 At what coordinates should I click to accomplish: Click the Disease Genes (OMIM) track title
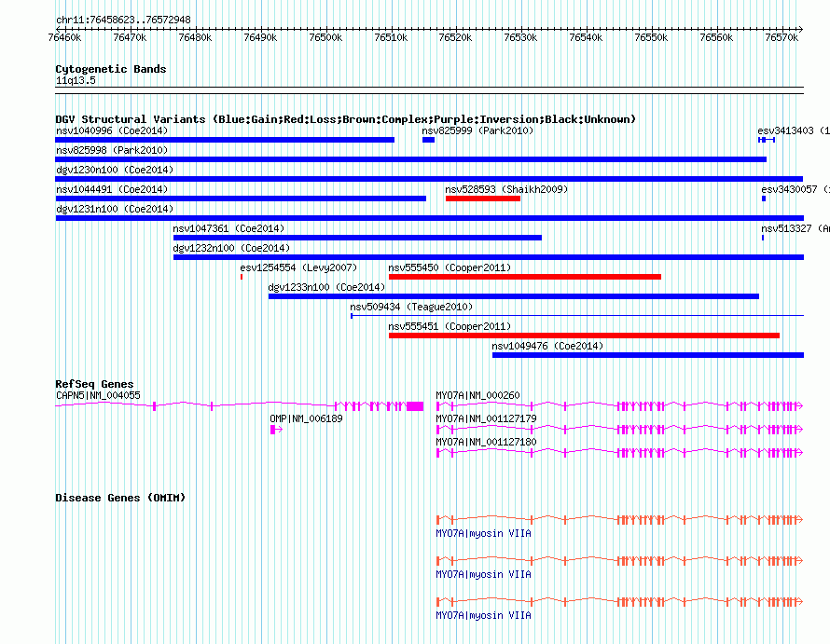point(120,498)
